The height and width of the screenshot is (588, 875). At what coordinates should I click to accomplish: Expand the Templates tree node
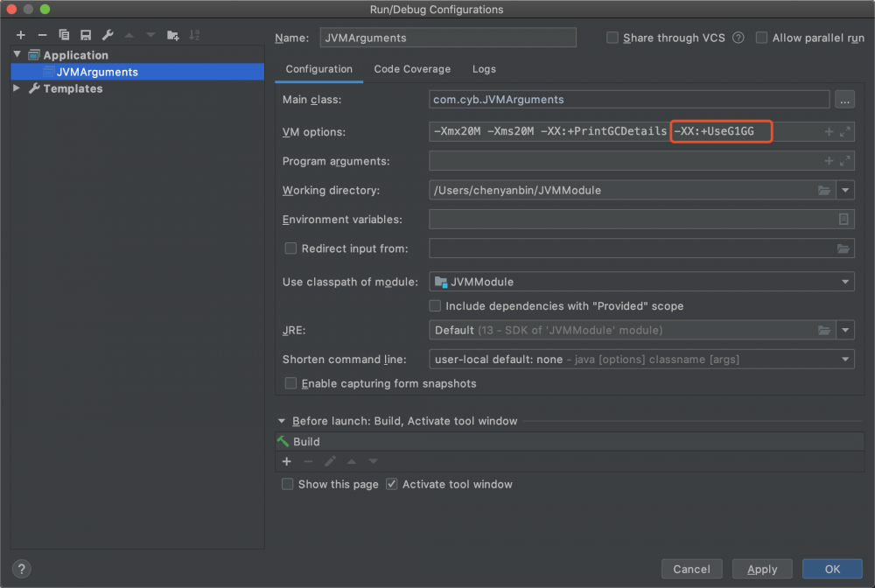(17, 88)
